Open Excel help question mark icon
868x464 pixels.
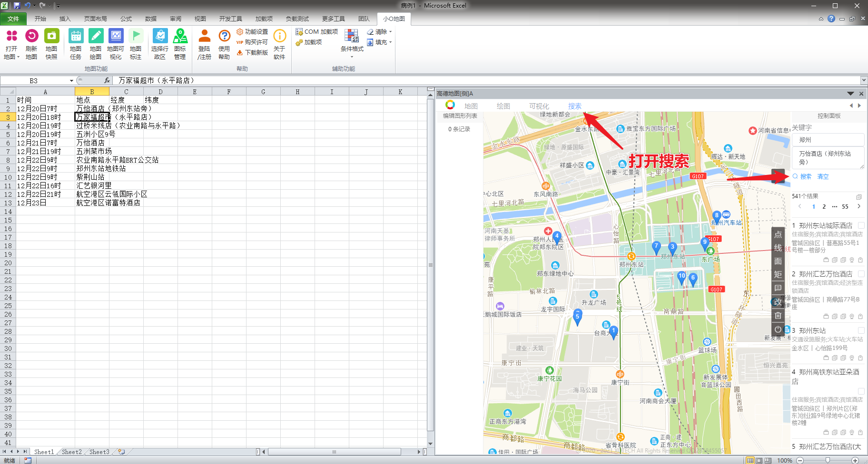[x=831, y=19]
